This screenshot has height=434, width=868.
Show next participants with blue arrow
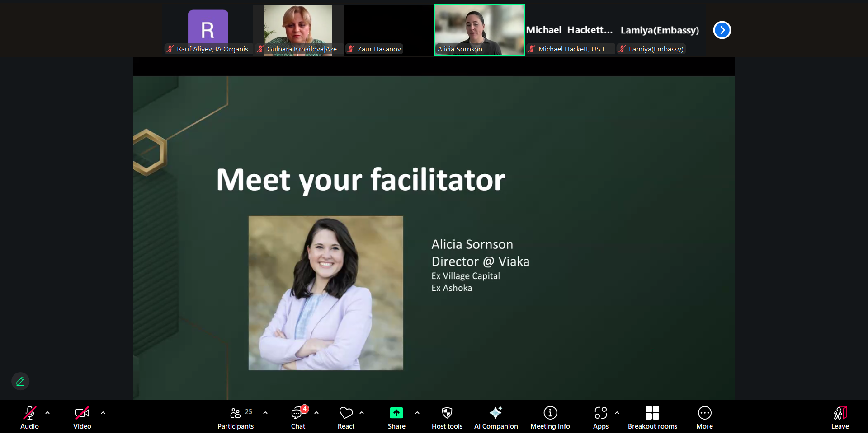click(x=722, y=30)
